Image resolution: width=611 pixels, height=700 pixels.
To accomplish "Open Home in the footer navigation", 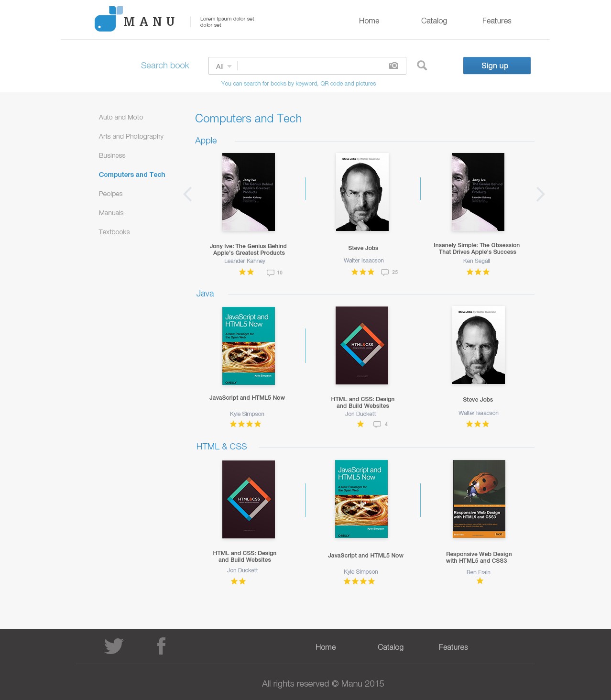I will (x=326, y=647).
